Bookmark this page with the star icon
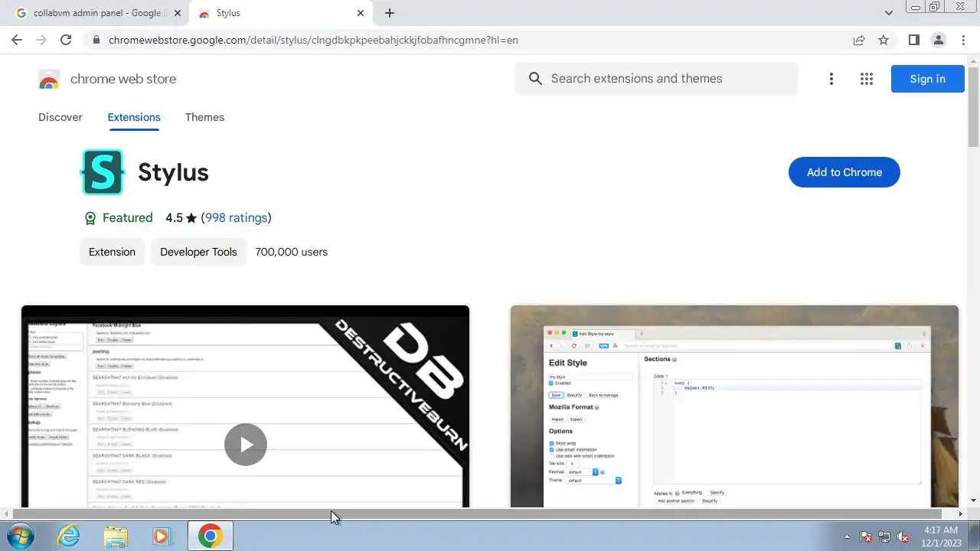980x551 pixels. [x=884, y=40]
